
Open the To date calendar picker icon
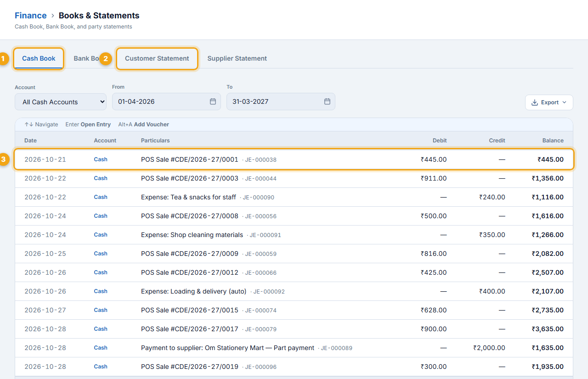point(327,102)
